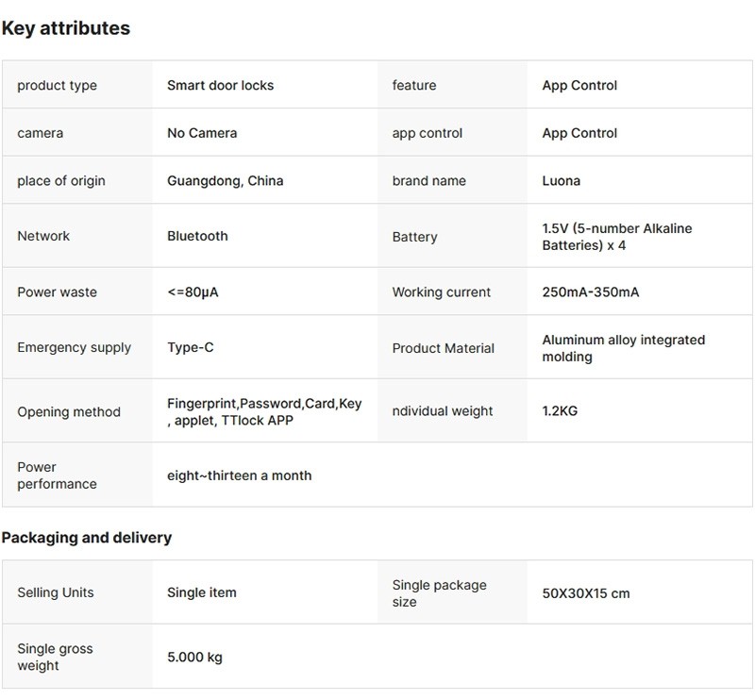The image size is (755, 700).
Task: Click the Opening method label
Action: point(69,411)
